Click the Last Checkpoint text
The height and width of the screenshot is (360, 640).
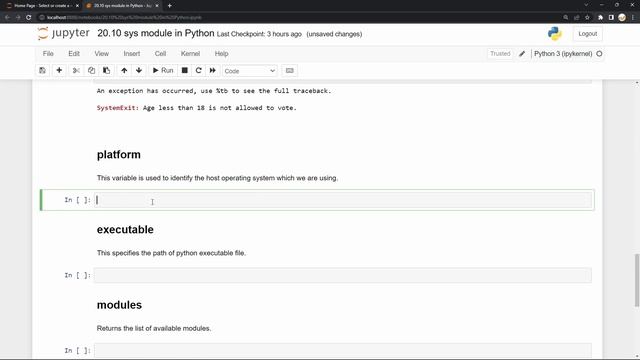coord(259,34)
